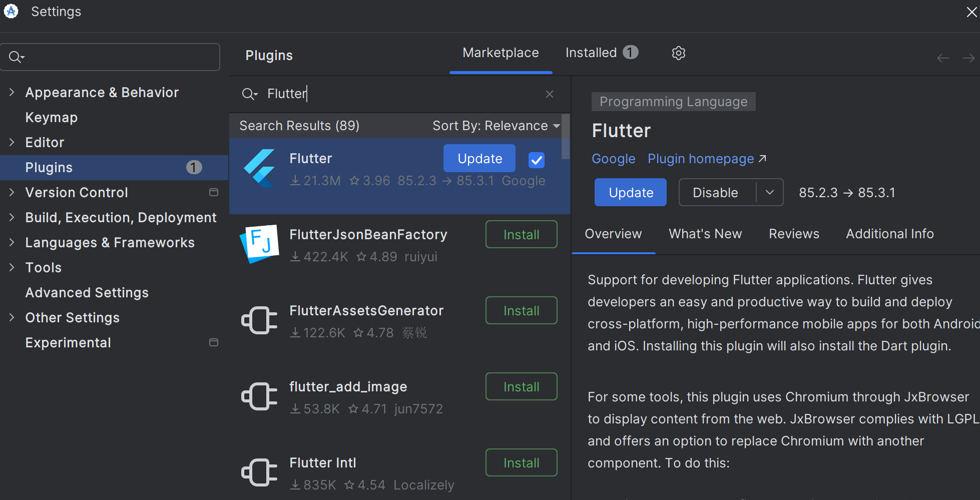Select Keymap in settings tree
Viewport: 980px width, 500px height.
52,117
